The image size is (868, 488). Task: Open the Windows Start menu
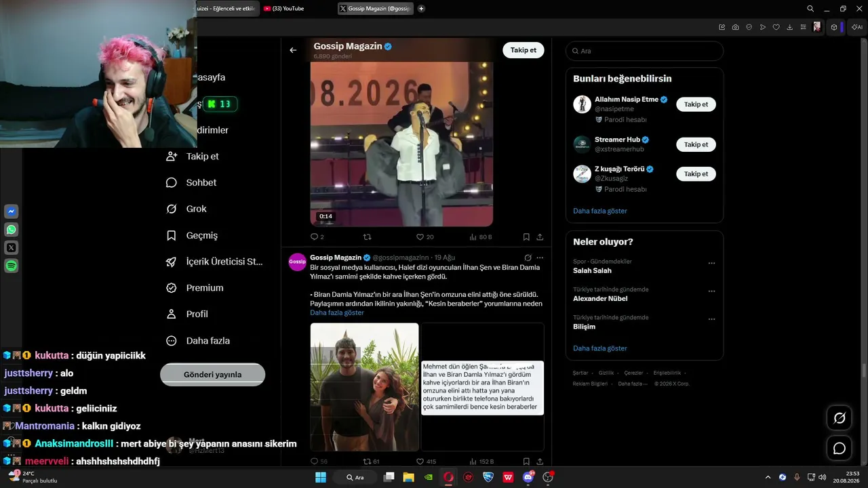click(x=321, y=477)
